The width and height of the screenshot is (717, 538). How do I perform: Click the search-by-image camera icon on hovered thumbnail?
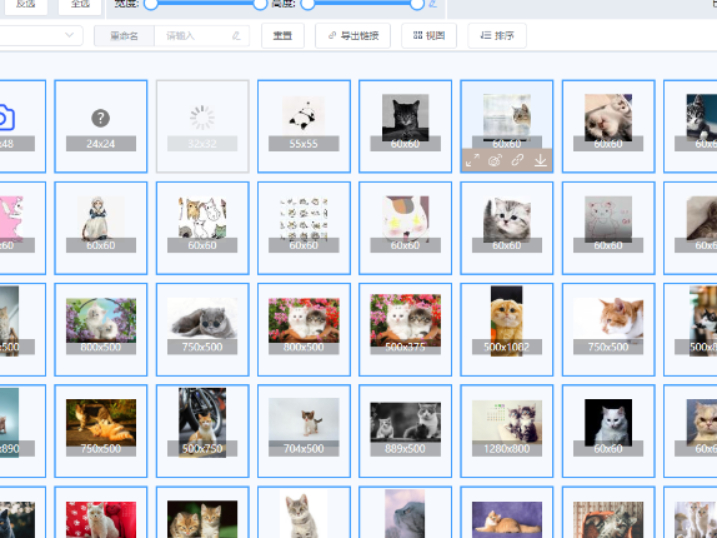pos(495,160)
